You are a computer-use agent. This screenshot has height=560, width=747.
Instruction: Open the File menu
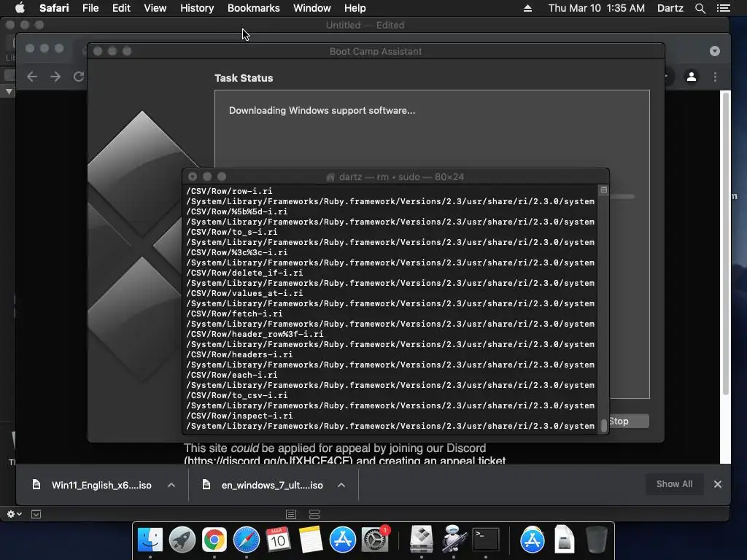90,8
